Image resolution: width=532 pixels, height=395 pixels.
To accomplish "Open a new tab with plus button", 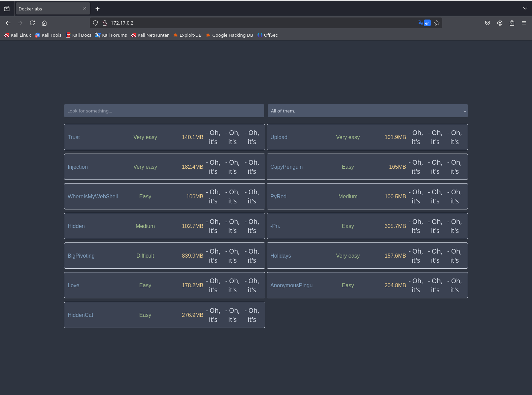I will 97,9.
